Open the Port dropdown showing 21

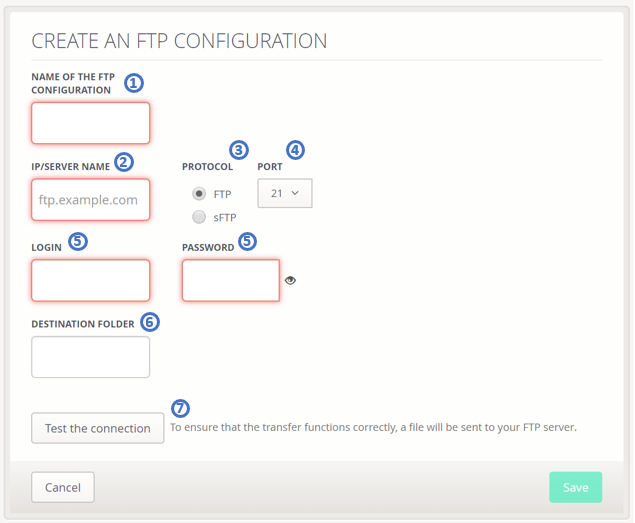pos(285,193)
